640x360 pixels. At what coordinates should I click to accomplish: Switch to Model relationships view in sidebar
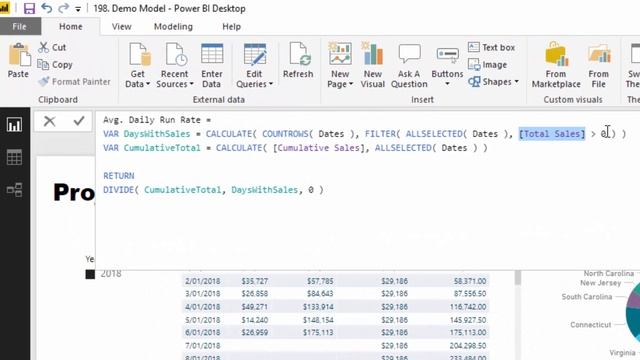click(x=14, y=189)
